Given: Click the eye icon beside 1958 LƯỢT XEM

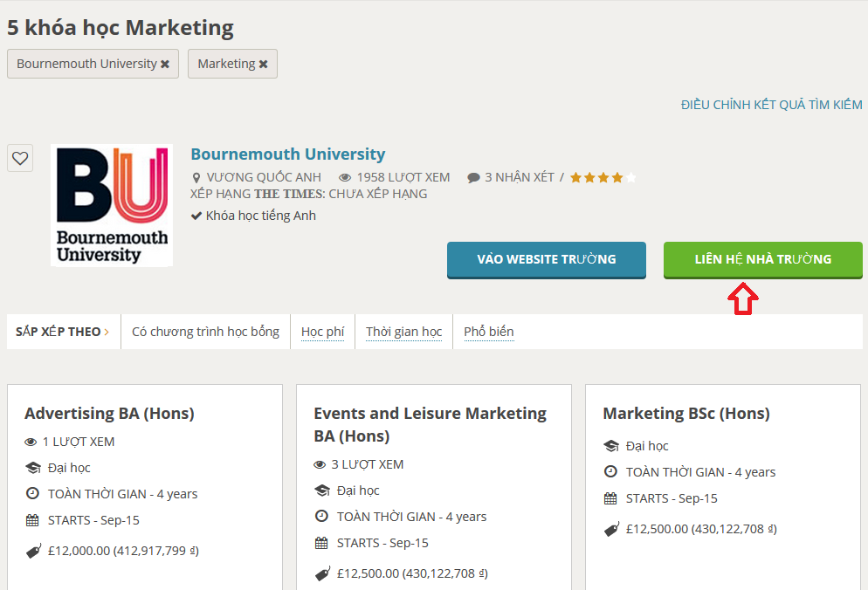Looking at the screenshot, I should point(345,178).
